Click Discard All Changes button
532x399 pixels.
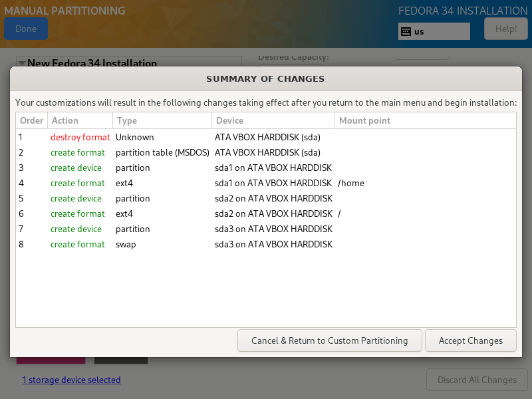[476, 380]
